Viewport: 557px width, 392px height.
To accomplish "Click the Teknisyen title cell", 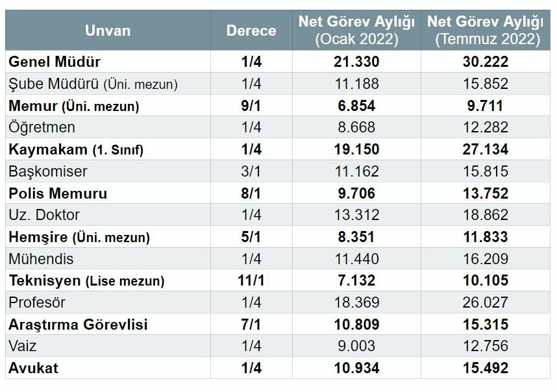I will pyautogui.click(x=86, y=282).
